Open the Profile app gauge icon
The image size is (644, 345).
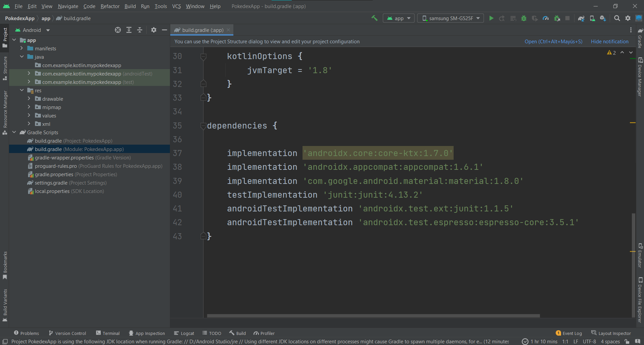pyautogui.click(x=546, y=18)
